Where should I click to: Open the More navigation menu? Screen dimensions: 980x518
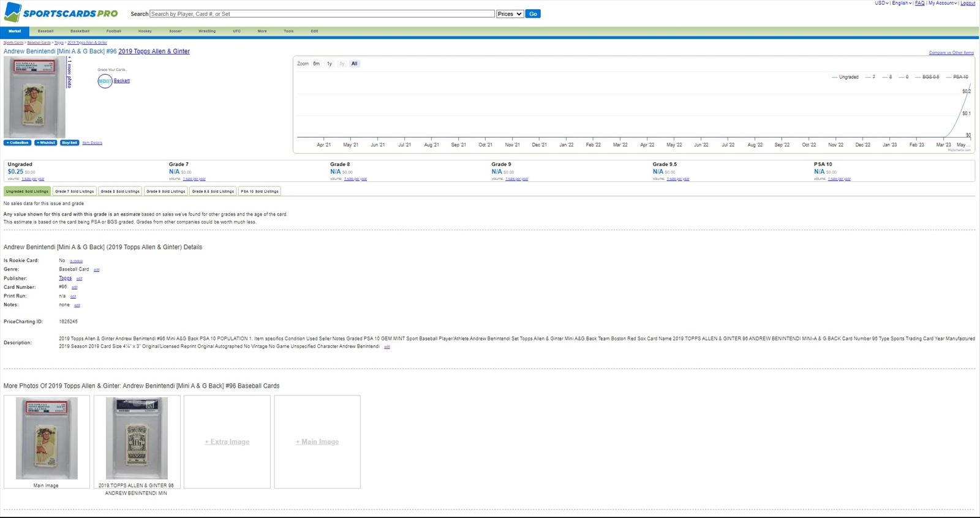coord(262,31)
